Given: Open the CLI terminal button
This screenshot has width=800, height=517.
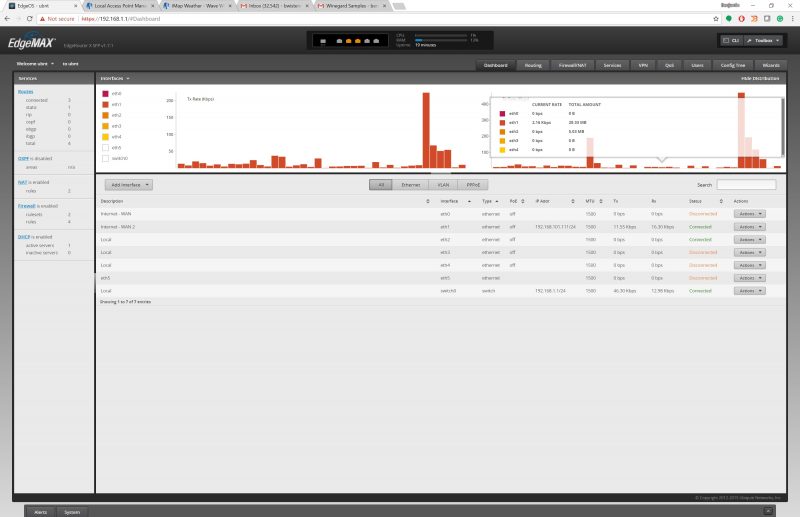Looking at the screenshot, I should coord(731,40).
